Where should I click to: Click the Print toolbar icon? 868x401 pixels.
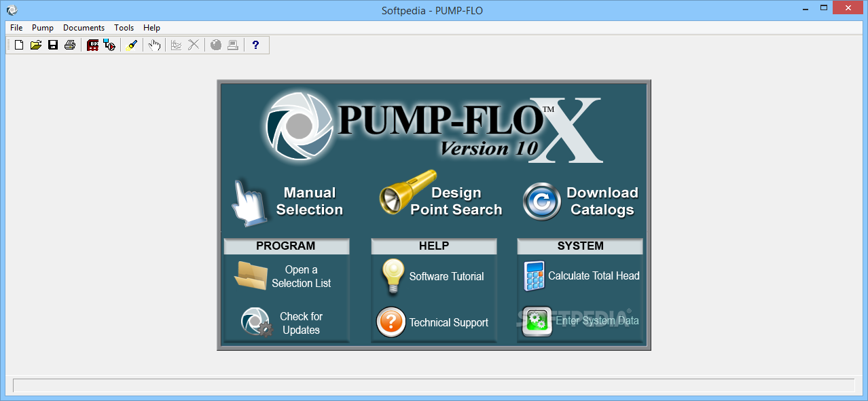click(x=70, y=45)
